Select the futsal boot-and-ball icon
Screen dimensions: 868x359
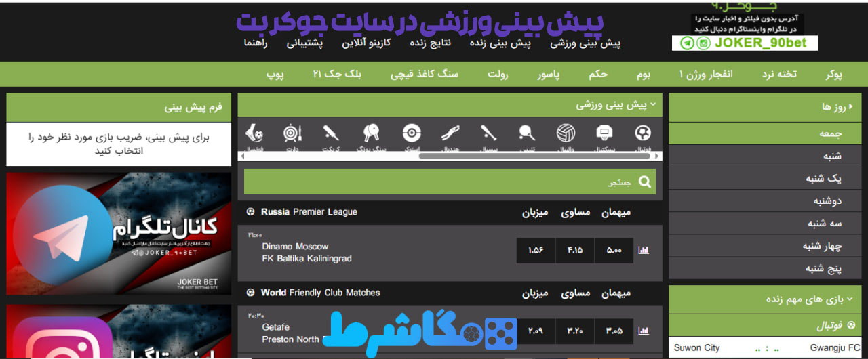tap(254, 133)
